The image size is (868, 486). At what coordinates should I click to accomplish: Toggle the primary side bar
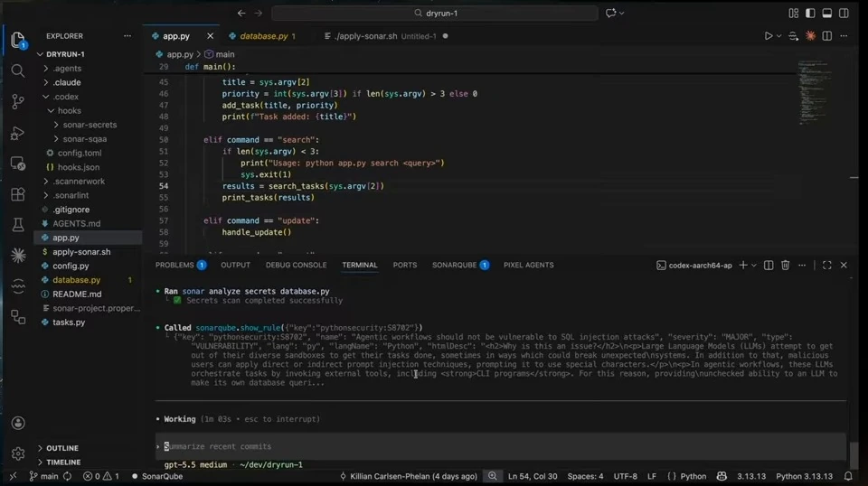pos(810,13)
